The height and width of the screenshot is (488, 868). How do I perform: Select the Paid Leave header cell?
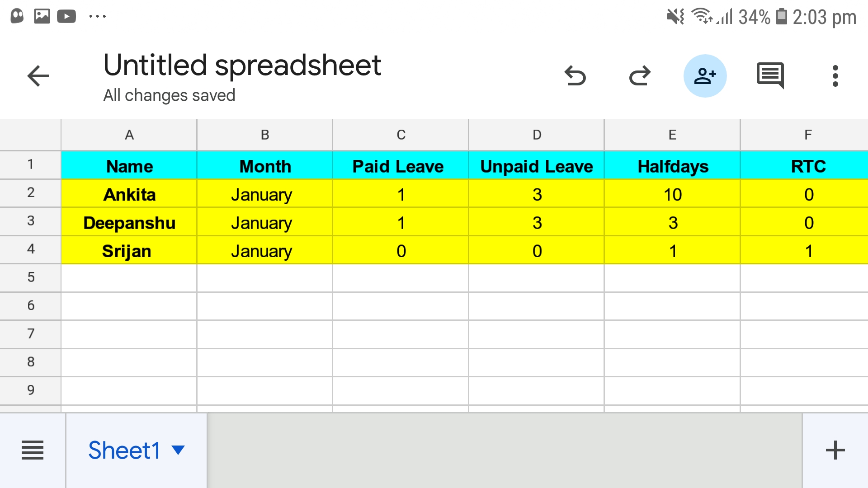click(400, 166)
